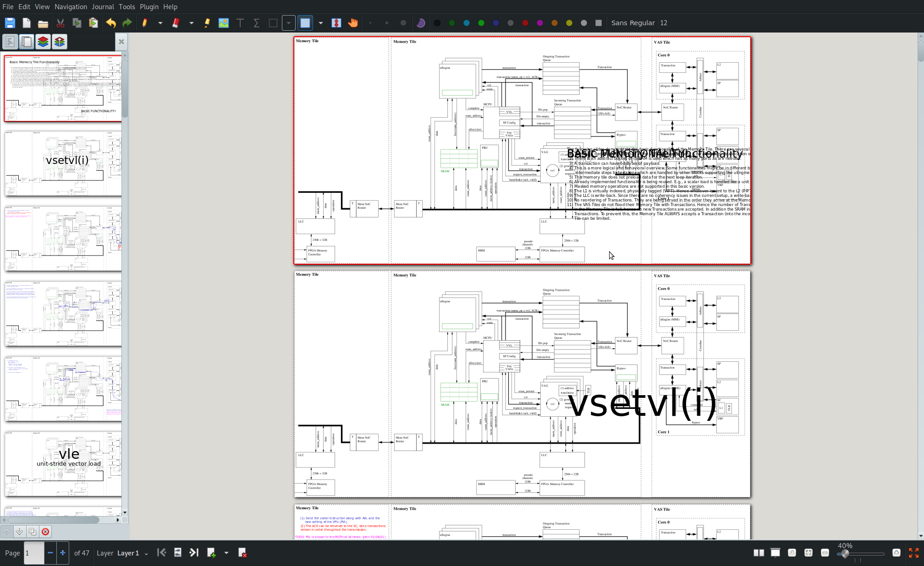The height and width of the screenshot is (566, 924).
Task: Open the vle page thumbnail
Action: (x=63, y=463)
